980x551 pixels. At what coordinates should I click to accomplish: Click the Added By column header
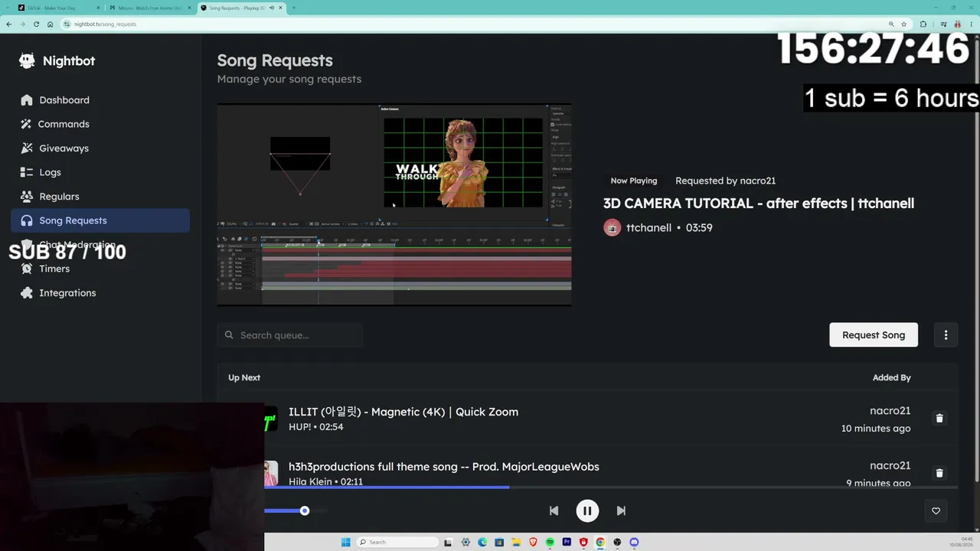coord(892,377)
